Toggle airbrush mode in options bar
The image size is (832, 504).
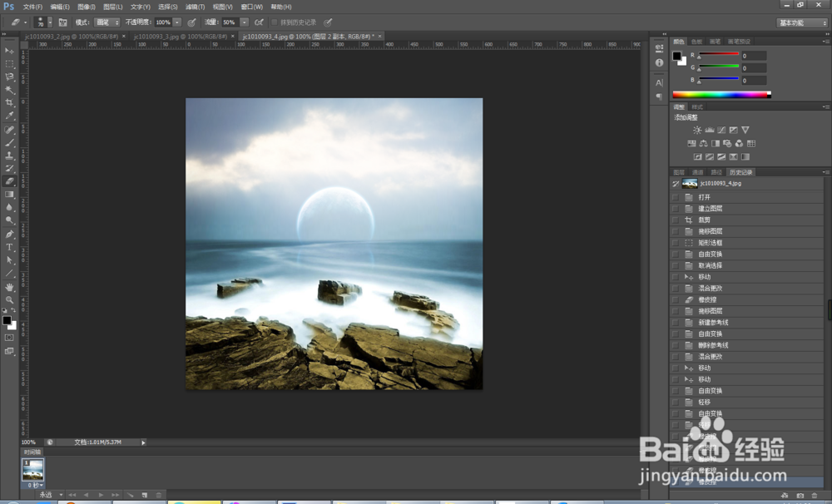pos(259,22)
